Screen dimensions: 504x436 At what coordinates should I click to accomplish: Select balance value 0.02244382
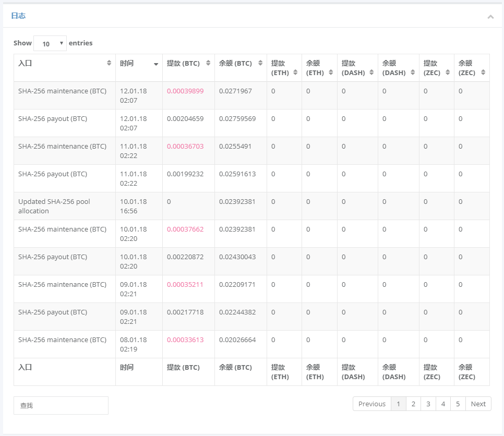click(237, 312)
